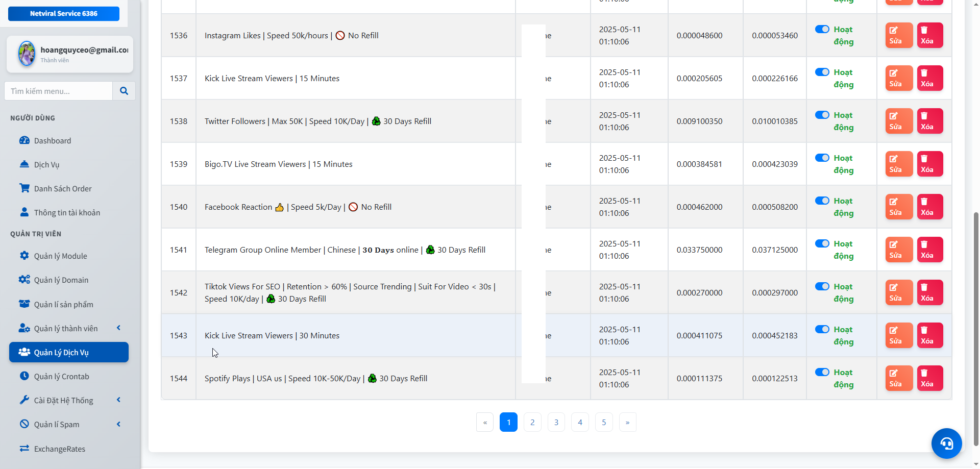This screenshot has height=469, width=980.
Task: Click the wrench icon for Cài Đặt Hệ Thống
Action: (x=24, y=400)
